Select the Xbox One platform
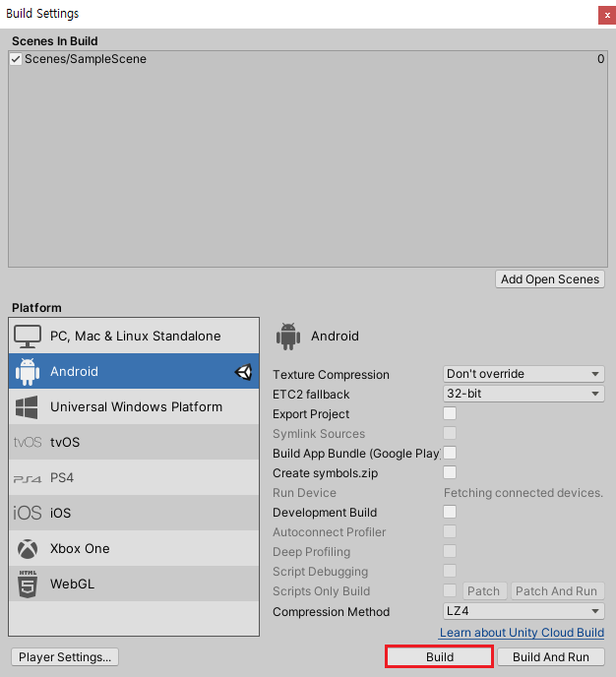616x677 pixels. (x=134, y=548)
